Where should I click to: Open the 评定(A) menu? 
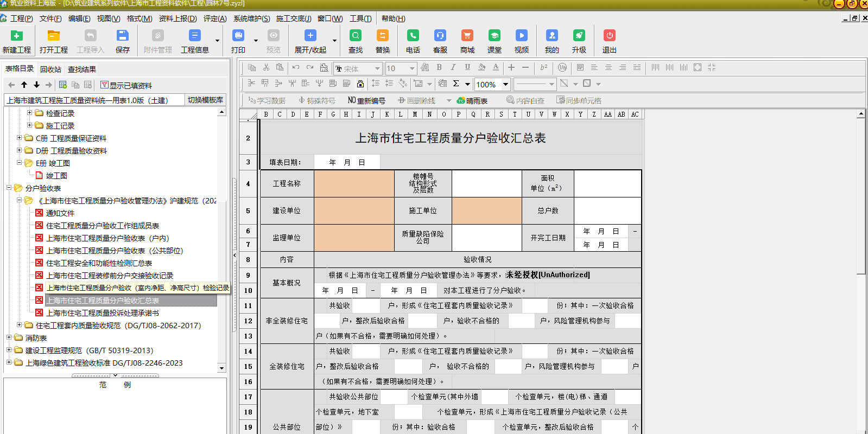(215, 18)
